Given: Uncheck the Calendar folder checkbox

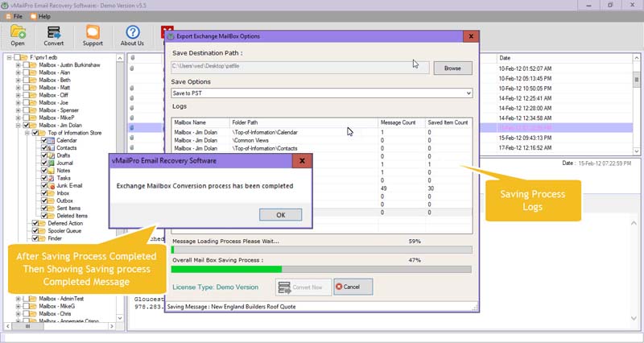Looking at the screenshot, I should [44, 140].
